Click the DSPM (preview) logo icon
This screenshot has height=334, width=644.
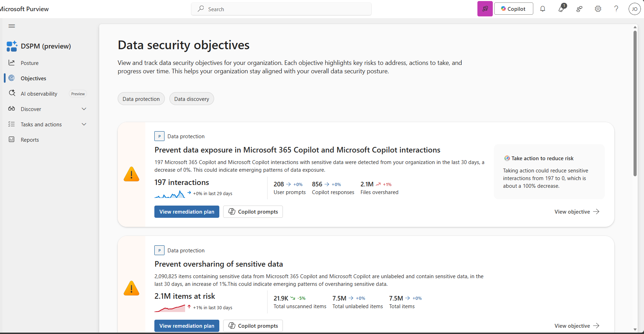point(12,46)
